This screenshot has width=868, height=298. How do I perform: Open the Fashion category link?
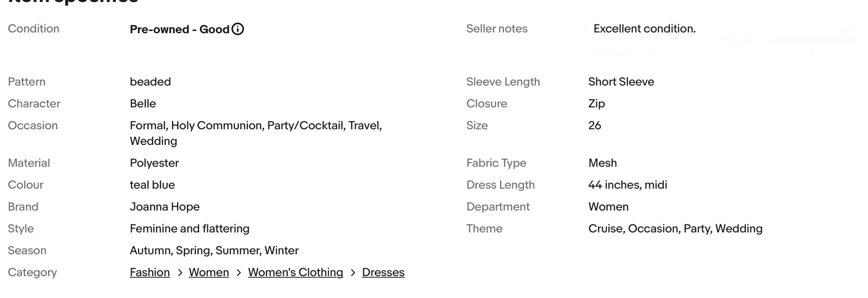pyautogui.click(x=150, y=273)
